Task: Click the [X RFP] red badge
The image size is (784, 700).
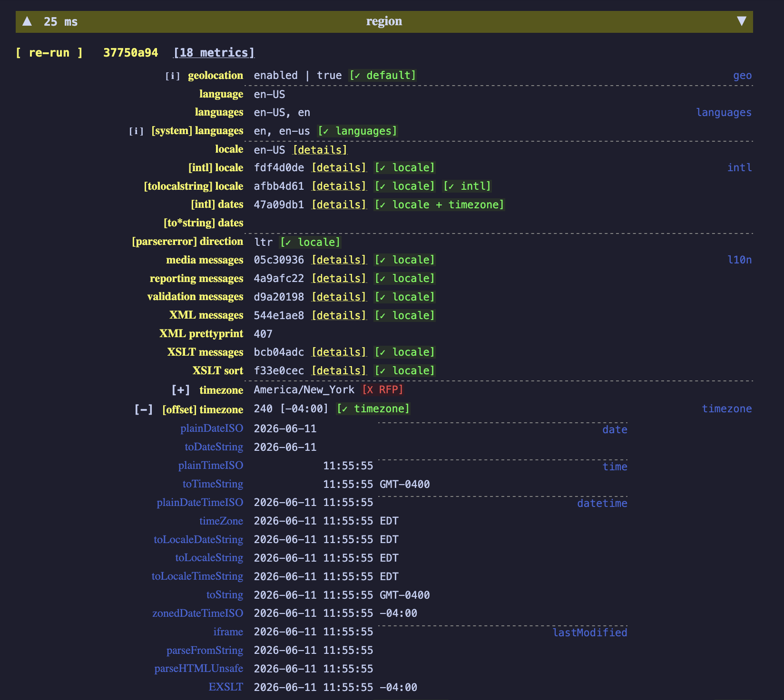Action: 382,390
